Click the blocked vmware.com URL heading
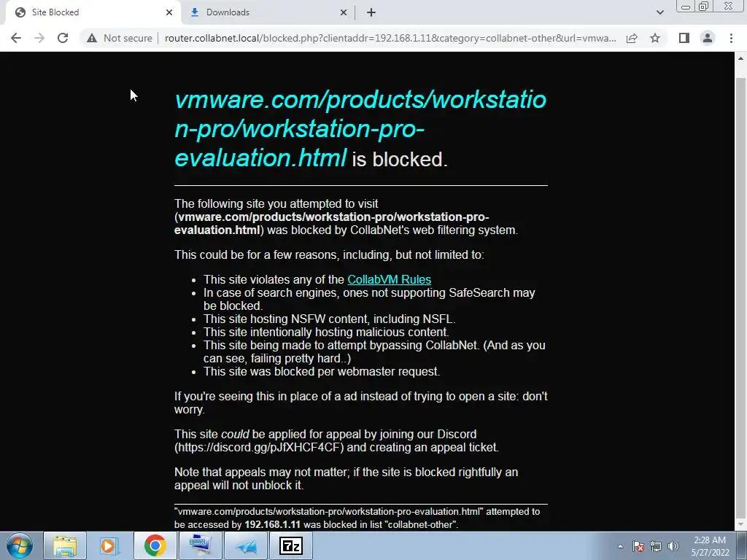 pos(360,128)
